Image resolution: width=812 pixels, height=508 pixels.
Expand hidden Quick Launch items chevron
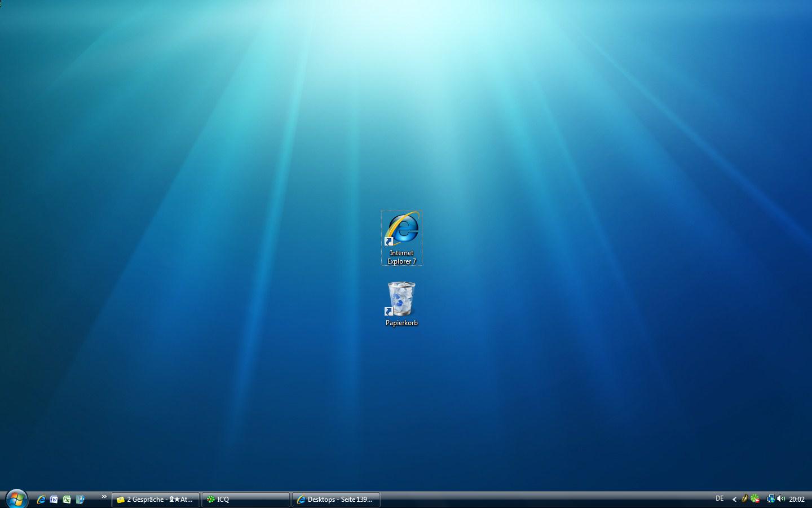click(x=104, y=497)
